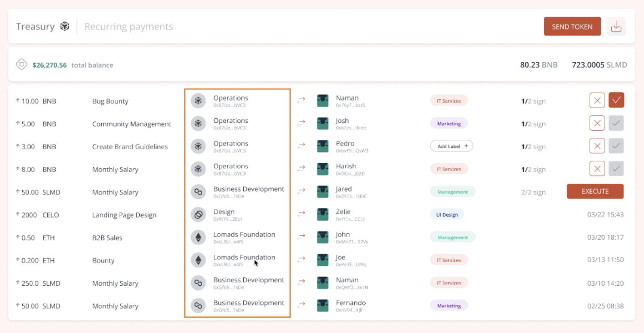This screenshot has height=333, width=644.
Task: Click the Treasury cube icon
Action: pos(65,26)
